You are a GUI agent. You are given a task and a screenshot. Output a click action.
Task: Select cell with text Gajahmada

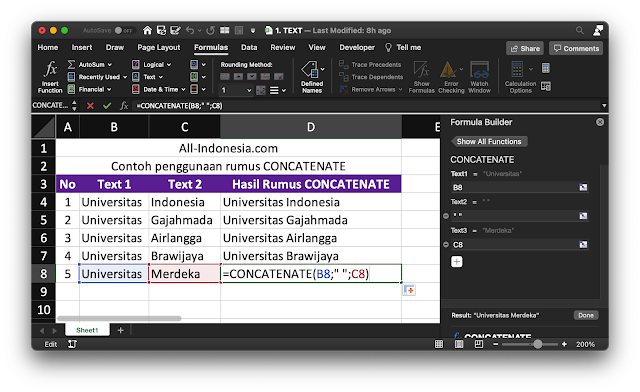184,220
